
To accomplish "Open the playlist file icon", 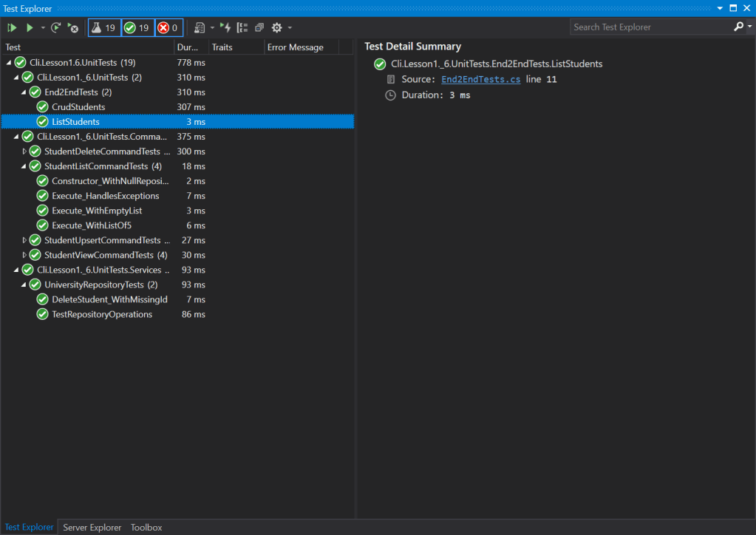I will [200, 27].
